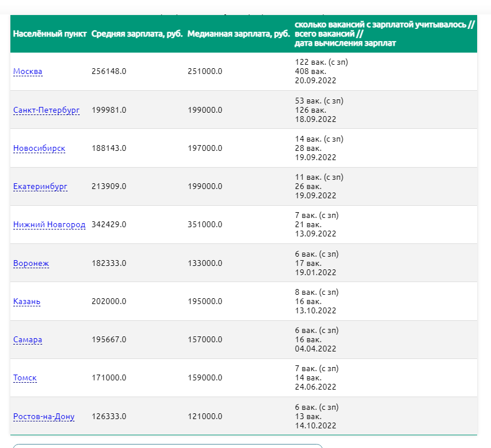Select median salary 197000.0 for Новосибирск
Viewport: 491px width, 448px height.
[x=205, y=148]
